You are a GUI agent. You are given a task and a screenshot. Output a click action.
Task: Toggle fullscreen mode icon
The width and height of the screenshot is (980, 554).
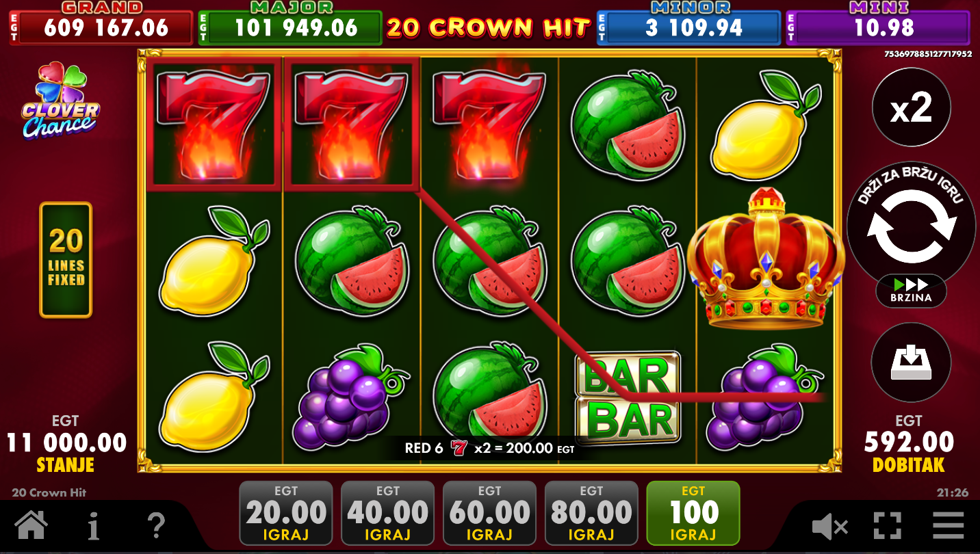888,526
